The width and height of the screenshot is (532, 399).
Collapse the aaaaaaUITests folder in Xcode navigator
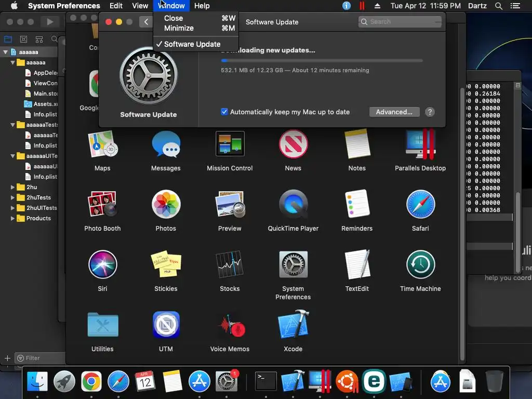[12, 156]
